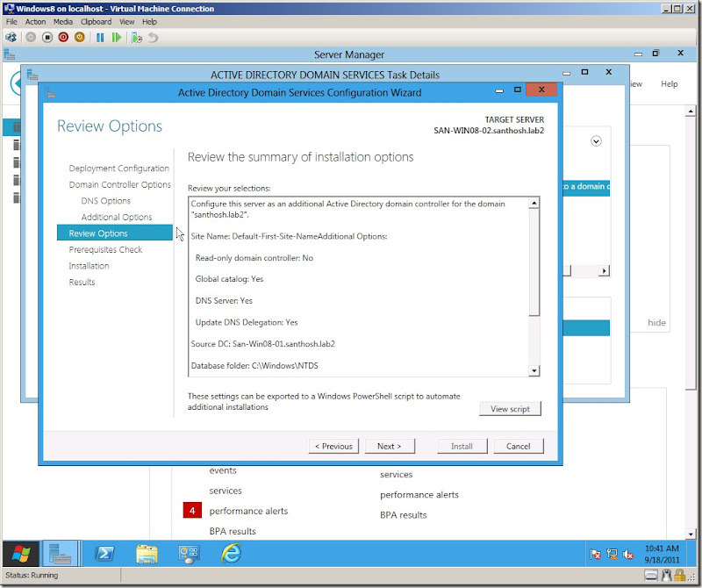Click the Database folder line text

point(254,365)
